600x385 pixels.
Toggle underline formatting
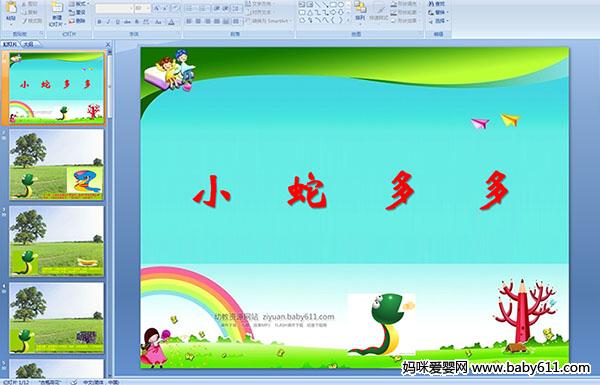(117, 22)
